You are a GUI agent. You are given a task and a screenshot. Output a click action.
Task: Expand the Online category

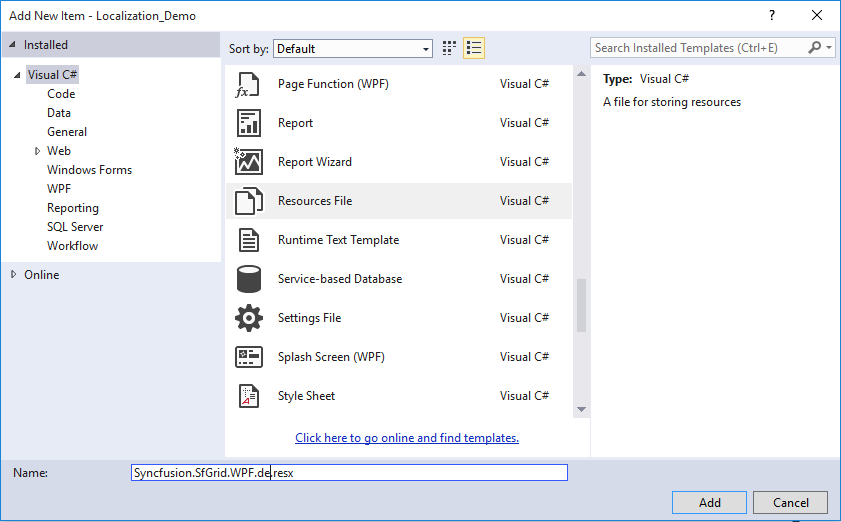(x=13, y=275)
